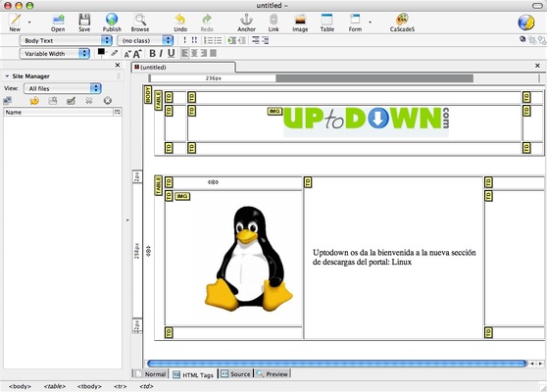The image size is (547, 392).
Task: Click the BODY tag marker
Action: (x=148, y=94)
